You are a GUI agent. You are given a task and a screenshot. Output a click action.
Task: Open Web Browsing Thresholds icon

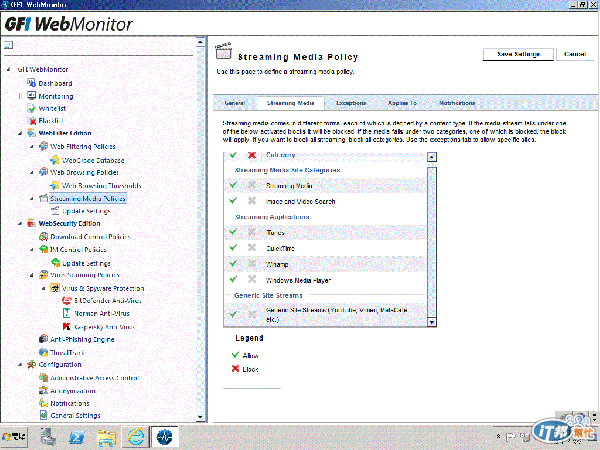coord(55,186)
